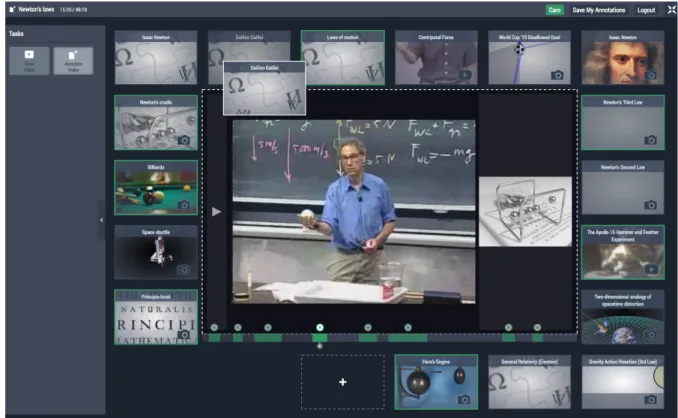The image size is (678, 418).
Task: Log out using the Logout button
Action: click(x=646, y=10)
